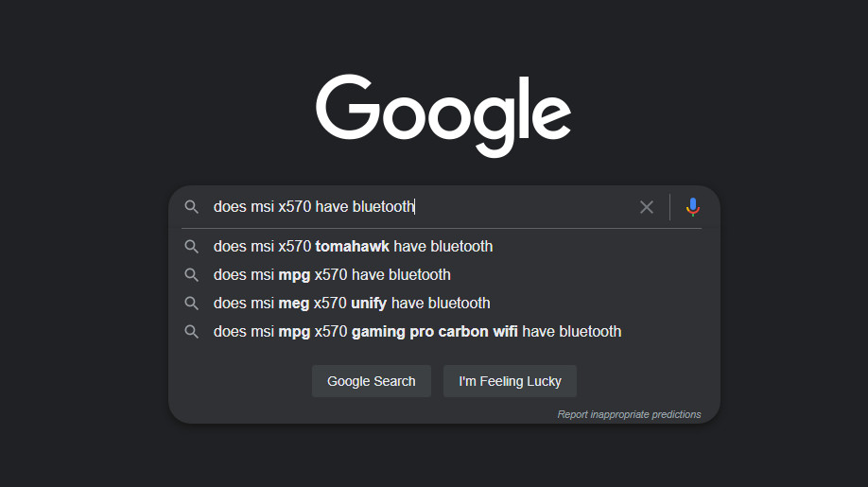Click the I'm Feeling Lucky button
Screen dimensions: 868x487
point(510,381)
